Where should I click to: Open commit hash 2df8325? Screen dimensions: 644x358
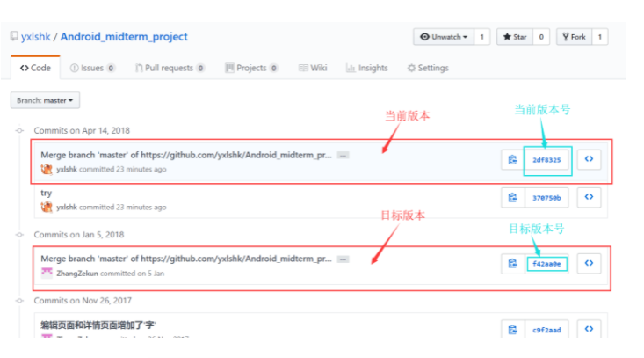point(546,160)
